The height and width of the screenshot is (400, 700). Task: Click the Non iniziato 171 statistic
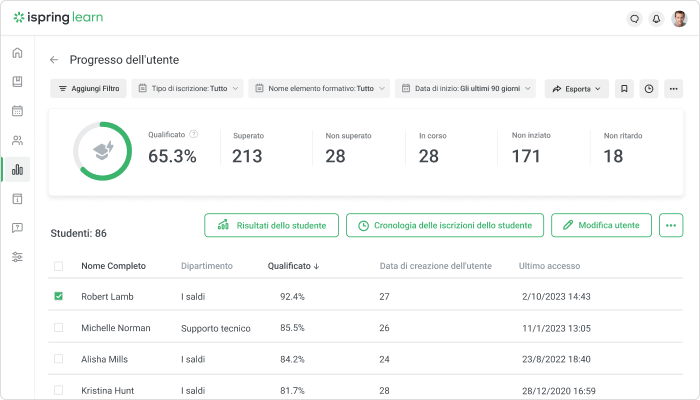click(531, 149)
